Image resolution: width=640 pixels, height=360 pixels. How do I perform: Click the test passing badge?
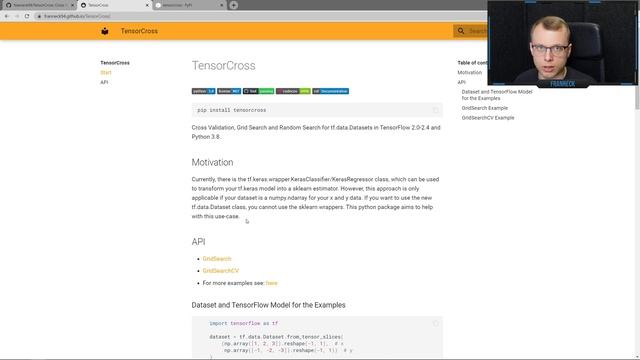(258, 91)
